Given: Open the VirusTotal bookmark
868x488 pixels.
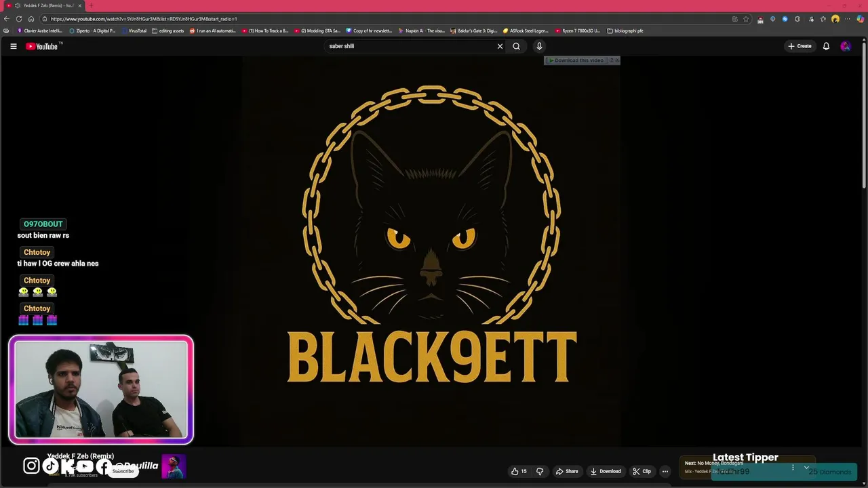Looking at the screenshot, I should (134, 30).
